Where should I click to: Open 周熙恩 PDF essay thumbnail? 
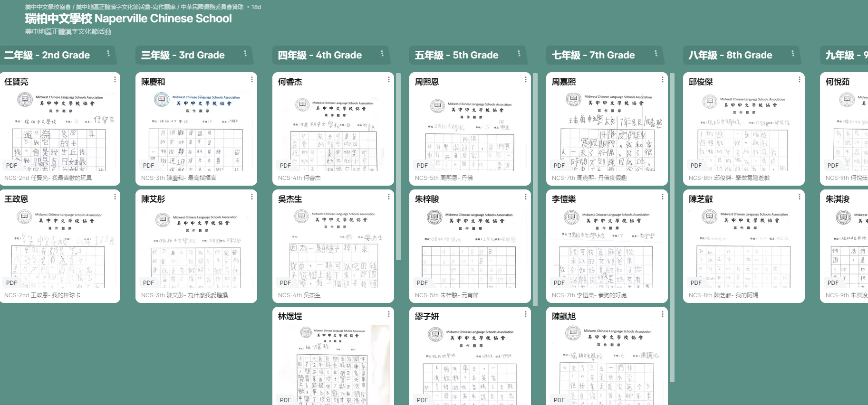click(x=471, y=130)
